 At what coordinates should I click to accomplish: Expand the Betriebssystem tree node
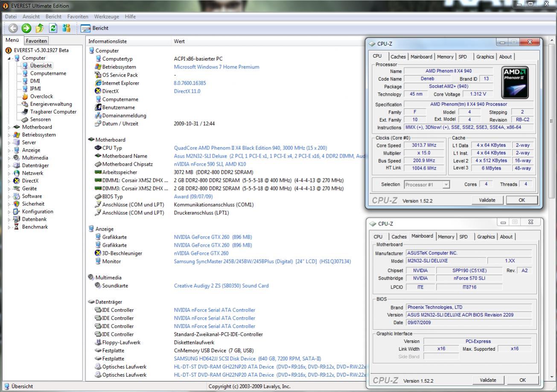10,135
